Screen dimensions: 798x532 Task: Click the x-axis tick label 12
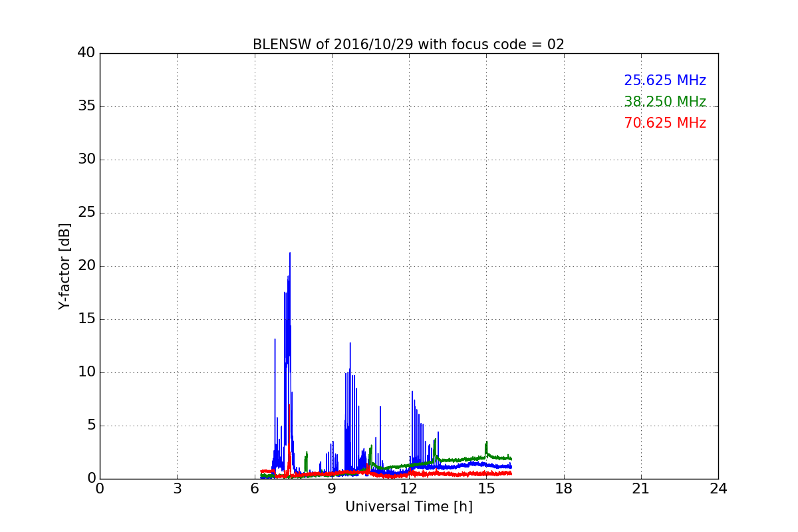409,489
